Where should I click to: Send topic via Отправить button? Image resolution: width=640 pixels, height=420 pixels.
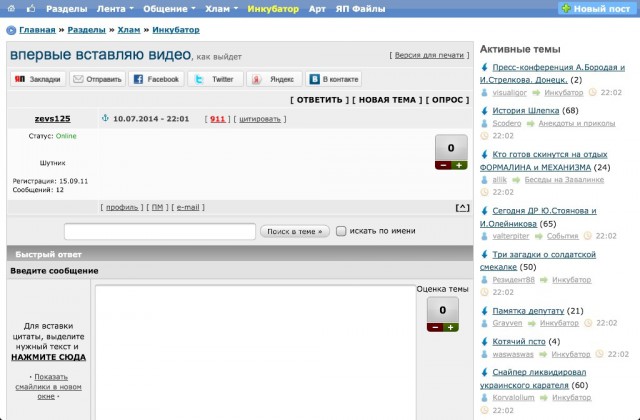[x=97, y=79]
